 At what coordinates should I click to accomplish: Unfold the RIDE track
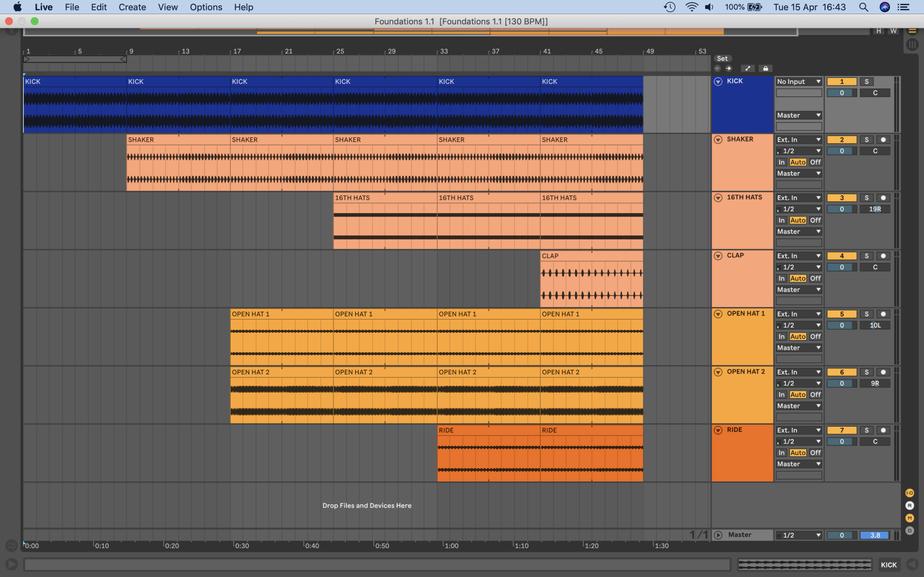click(x=718, y=430)
